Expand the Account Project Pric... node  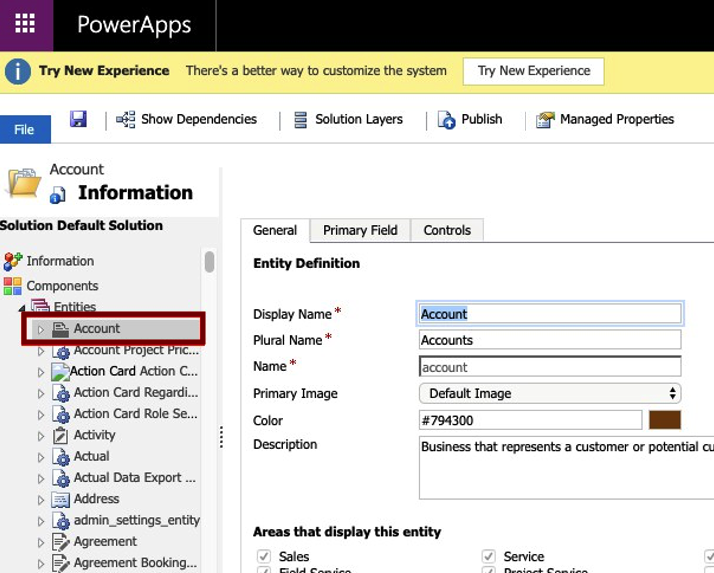coord(41,351)
